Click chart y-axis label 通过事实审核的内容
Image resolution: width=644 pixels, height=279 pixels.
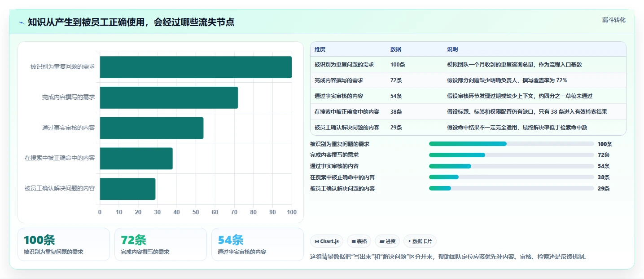tap(69, 128)
